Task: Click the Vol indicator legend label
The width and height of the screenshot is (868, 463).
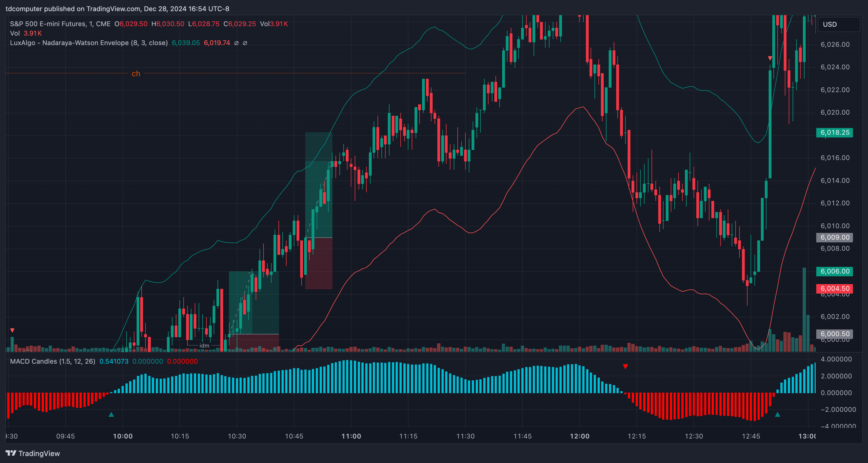Action: point(14,33)
